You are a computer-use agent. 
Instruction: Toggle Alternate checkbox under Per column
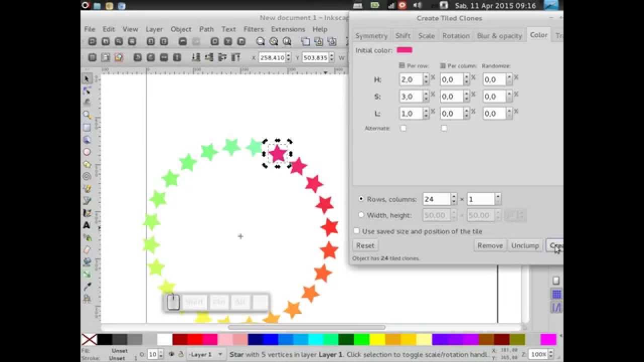tap(444, 128)
